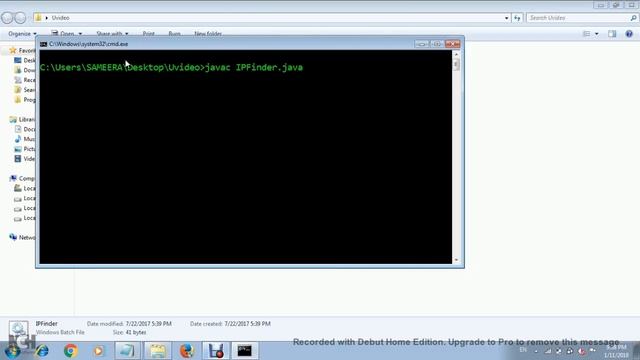Click the cmd window scroll down arrow
Screen dimensions: 640x360
(x=456, y=260)
